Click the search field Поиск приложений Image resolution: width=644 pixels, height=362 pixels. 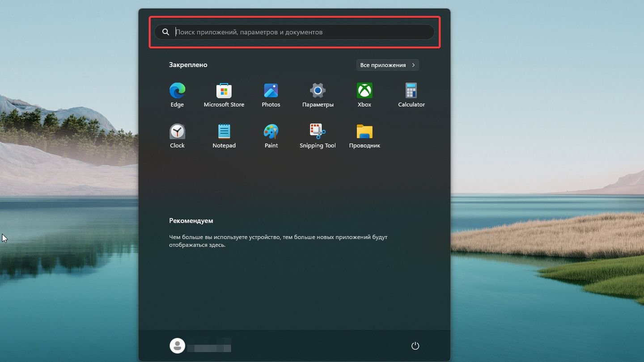[294, 32]
